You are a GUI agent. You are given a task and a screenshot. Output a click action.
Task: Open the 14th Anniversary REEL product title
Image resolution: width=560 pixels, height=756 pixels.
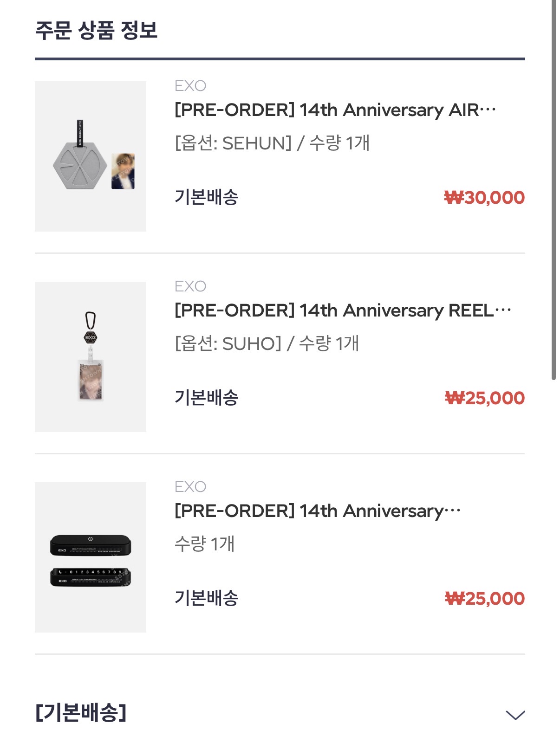[342, 311]
